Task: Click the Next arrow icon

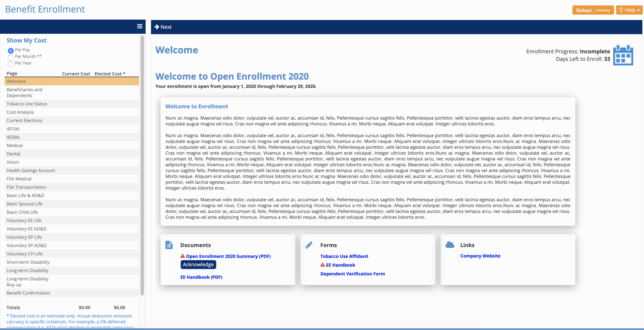Action: [x=157, y=27]
